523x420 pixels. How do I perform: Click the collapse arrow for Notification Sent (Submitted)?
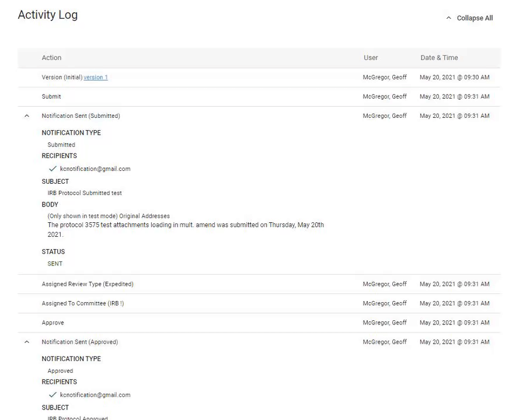[26, 116]
